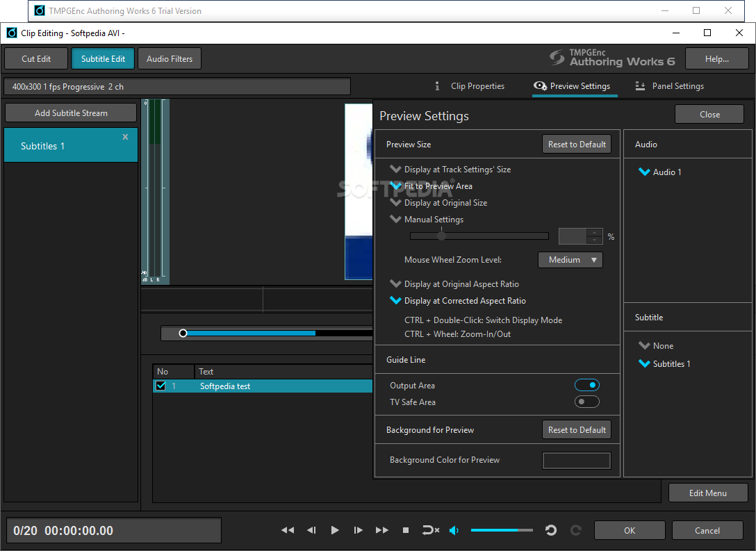Image resolution: width=756 pixels, height=551 pixels.
Task: Increase the manual zoom percent stepper
Action: pyautogui.click(x=595, y=232)
